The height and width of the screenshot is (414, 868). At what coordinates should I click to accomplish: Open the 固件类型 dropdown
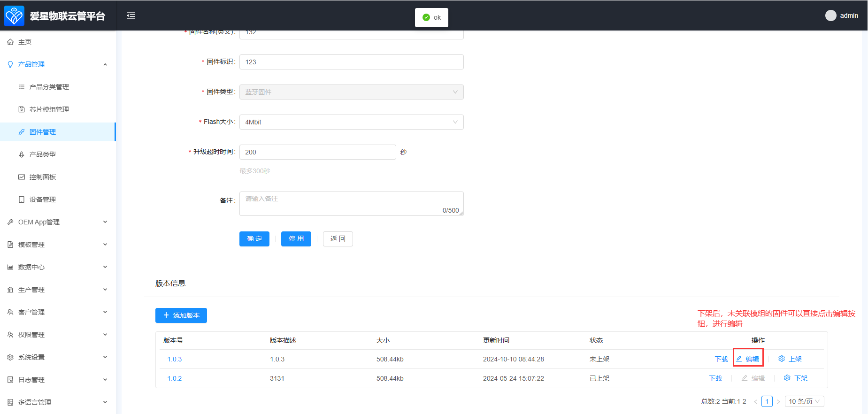click(x=352, y=92)
